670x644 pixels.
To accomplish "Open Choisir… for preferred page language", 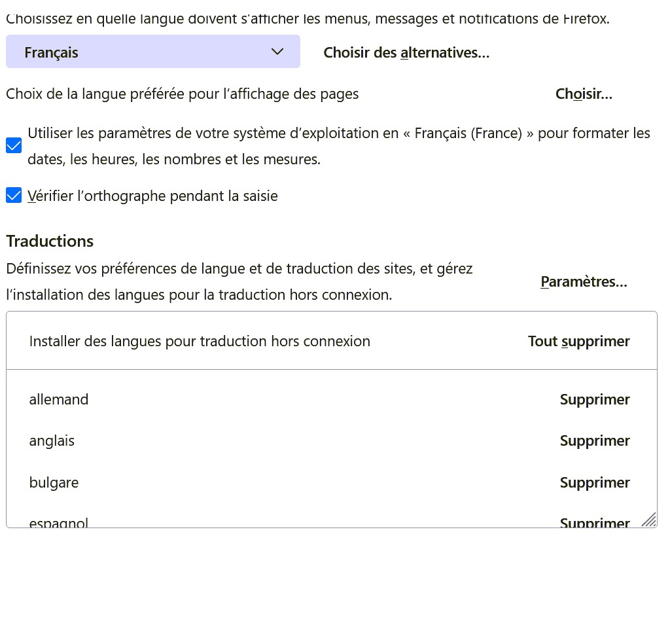I will pyautogui.click(x=584, y=94).
